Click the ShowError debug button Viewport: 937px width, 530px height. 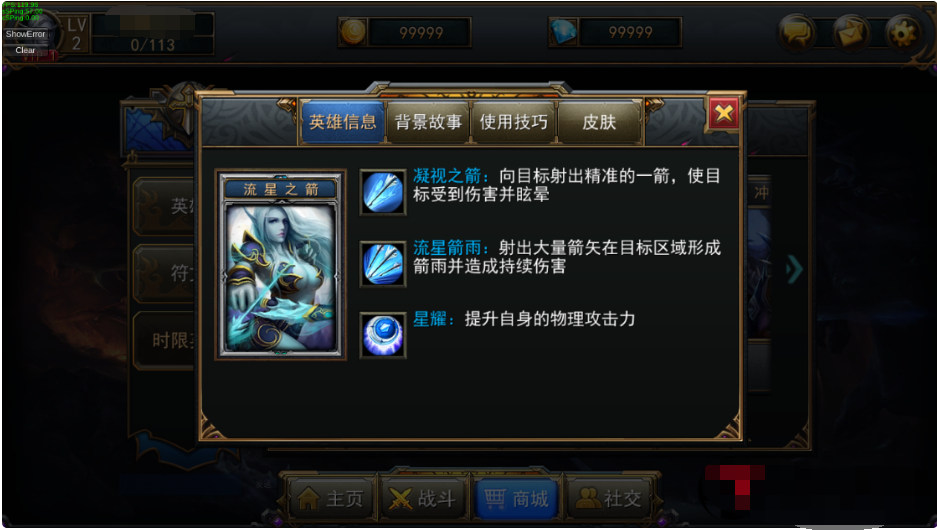[x=25, y=34]
